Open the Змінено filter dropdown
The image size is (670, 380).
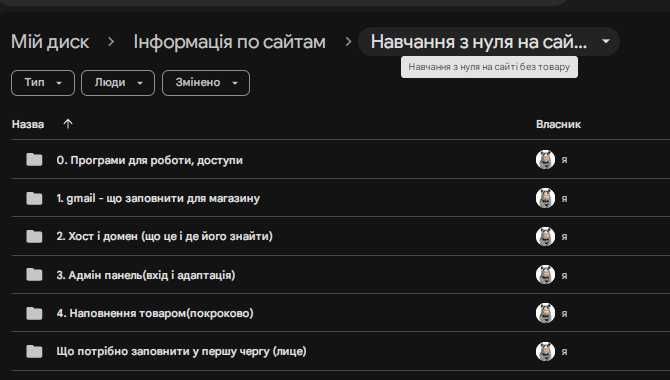206,82
